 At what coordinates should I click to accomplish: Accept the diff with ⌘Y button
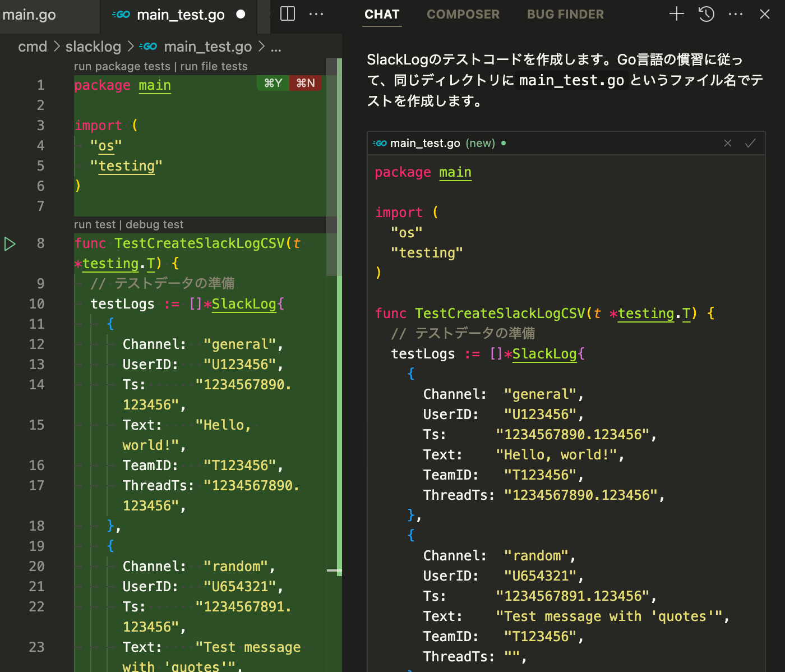pos(273,83)
